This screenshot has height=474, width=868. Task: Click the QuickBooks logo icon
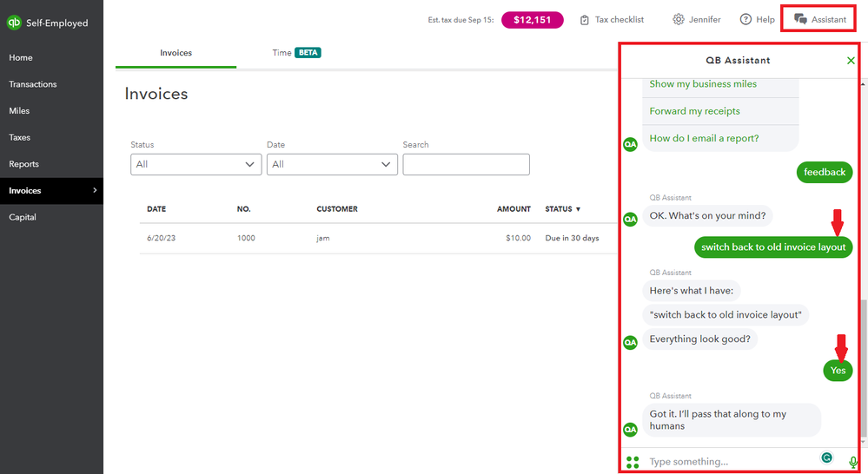pos(14,23)
